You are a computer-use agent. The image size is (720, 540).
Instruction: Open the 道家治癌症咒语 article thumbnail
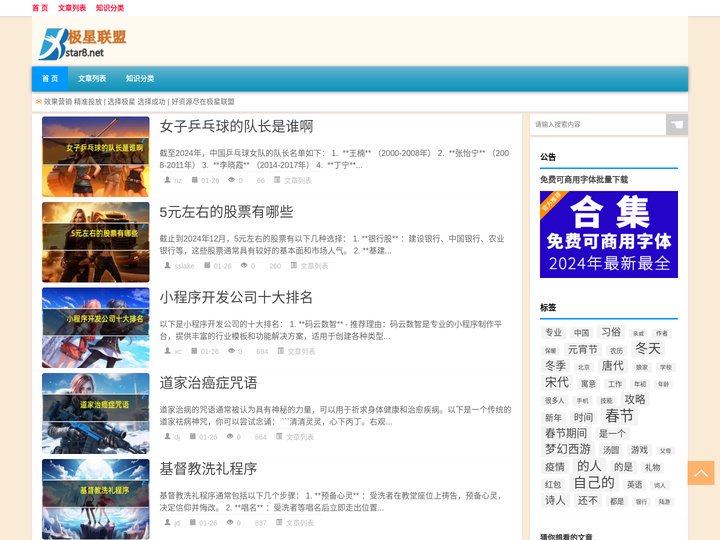96,413
